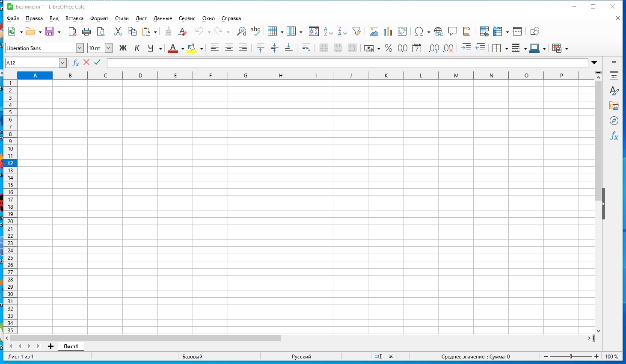
Task: Click the zoom slider in status bar
Action: point(571,356)
